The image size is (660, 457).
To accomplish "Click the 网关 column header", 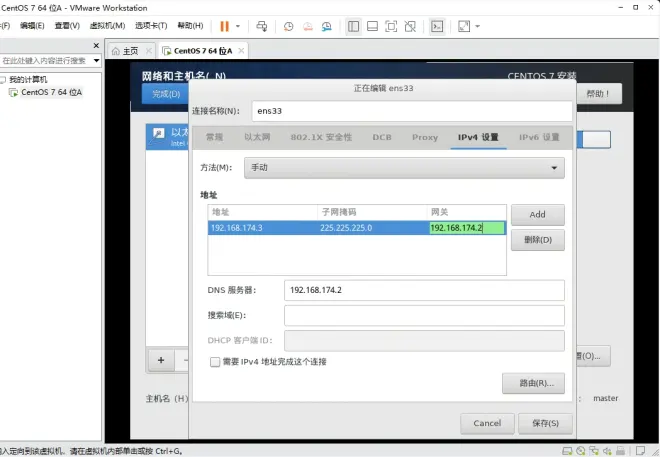I will 466,212.
